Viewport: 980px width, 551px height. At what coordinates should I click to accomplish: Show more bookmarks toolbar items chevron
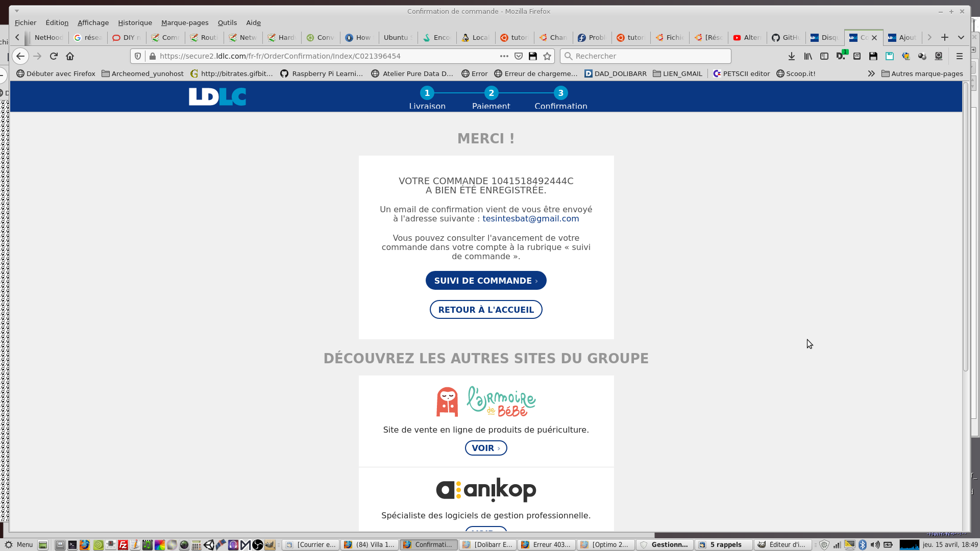point(871,73)
